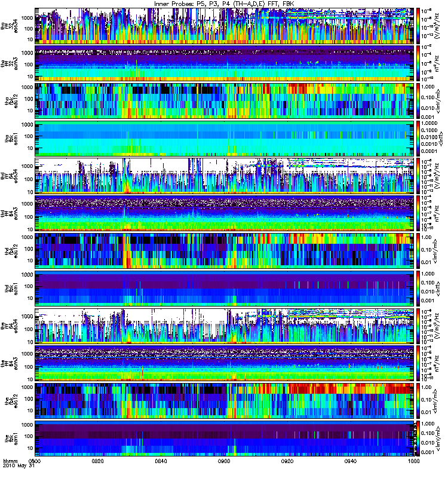The image size is (448, 478).
Task: Click the 'tha fff 32 scm3' y-axis label
Action: click(x=9, y=63)
